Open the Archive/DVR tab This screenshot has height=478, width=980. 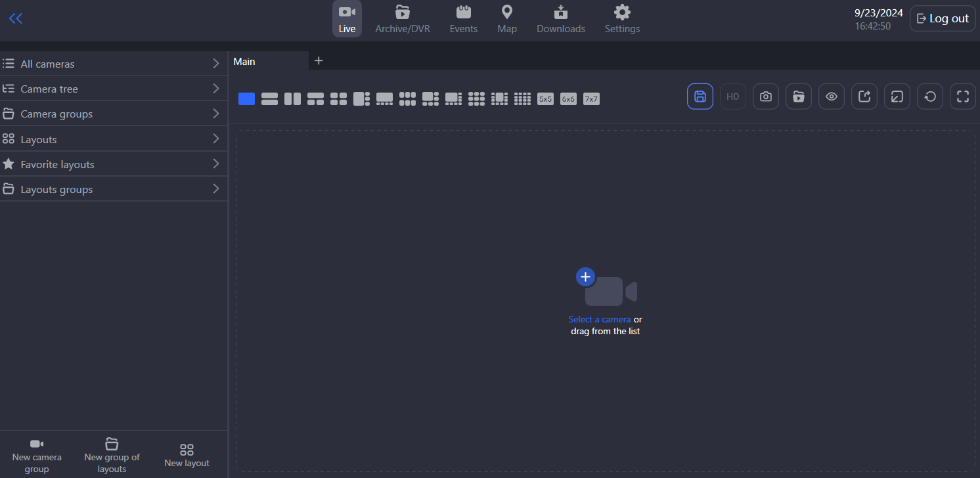click(x=402, y=19)
